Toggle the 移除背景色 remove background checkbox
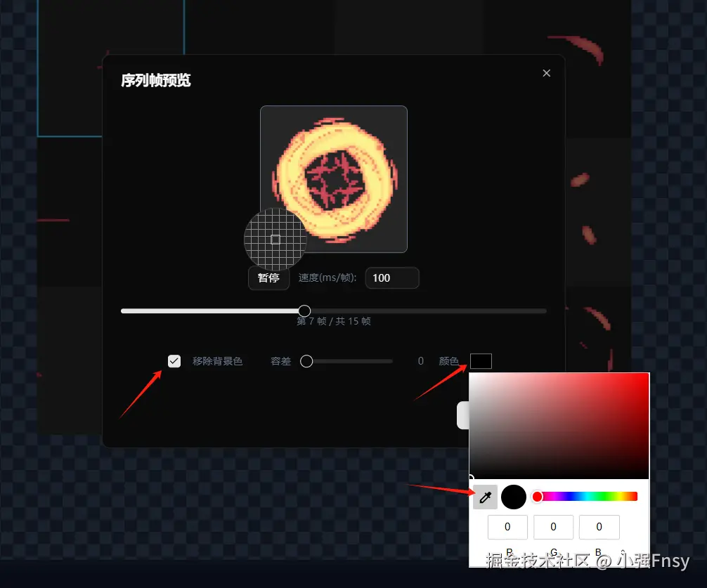707x588 pixels. [174, 361]
